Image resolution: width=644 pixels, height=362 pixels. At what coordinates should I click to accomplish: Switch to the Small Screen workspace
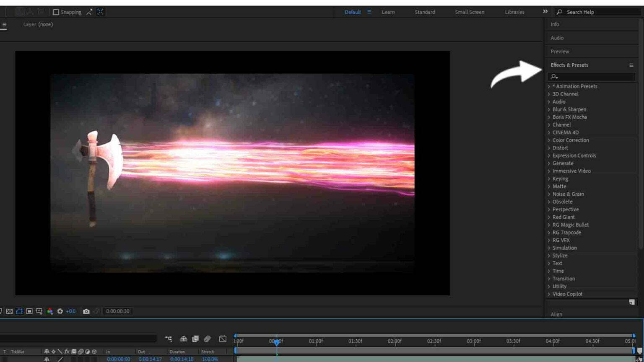coord(469,12)
